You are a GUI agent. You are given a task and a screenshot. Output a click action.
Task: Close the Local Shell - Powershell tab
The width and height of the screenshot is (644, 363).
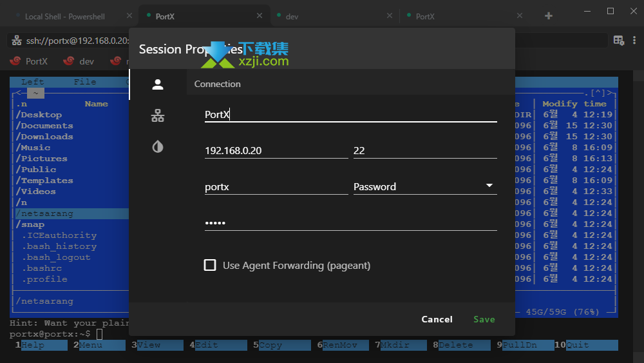click(129, 15)
